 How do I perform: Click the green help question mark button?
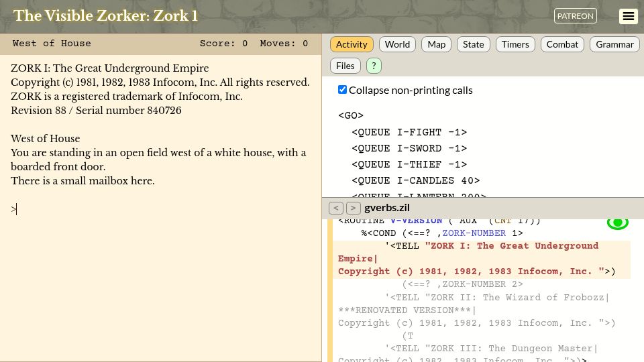point(374,66)
